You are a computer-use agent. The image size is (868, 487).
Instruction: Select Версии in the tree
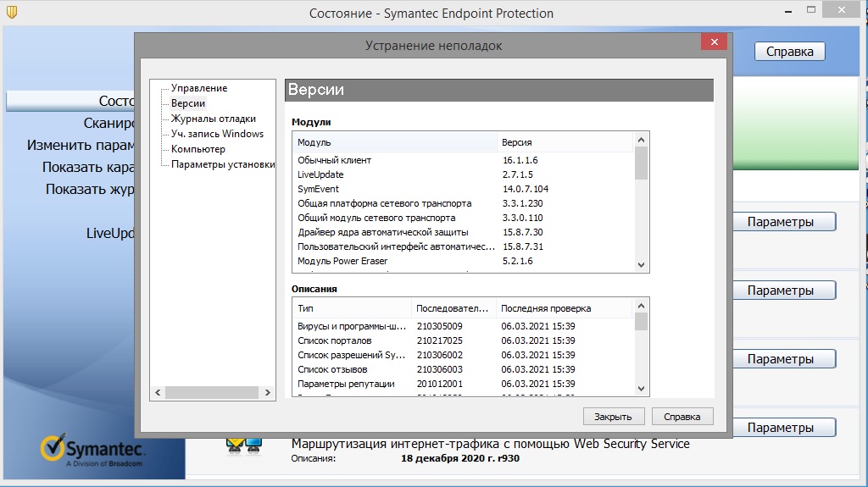(188, 103)
